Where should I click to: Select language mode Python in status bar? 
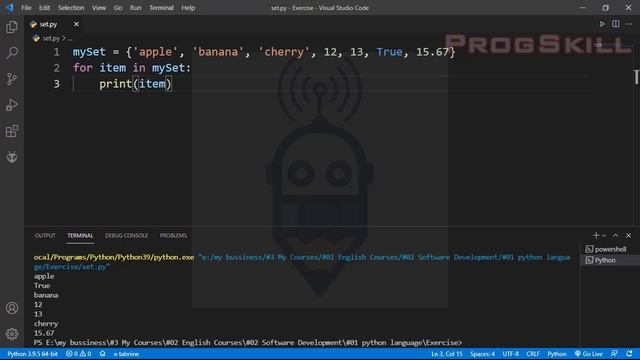[x=557, y=354]
